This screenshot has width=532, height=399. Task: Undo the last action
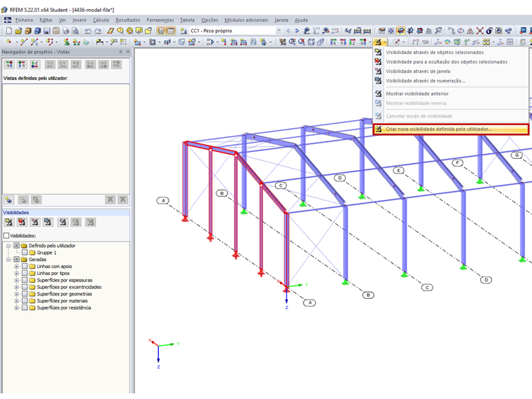[88, 31]
